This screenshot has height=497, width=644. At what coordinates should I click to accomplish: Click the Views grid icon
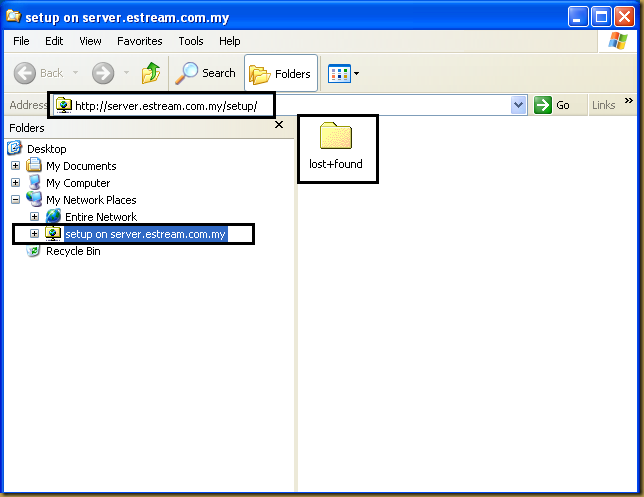[339, 74]
